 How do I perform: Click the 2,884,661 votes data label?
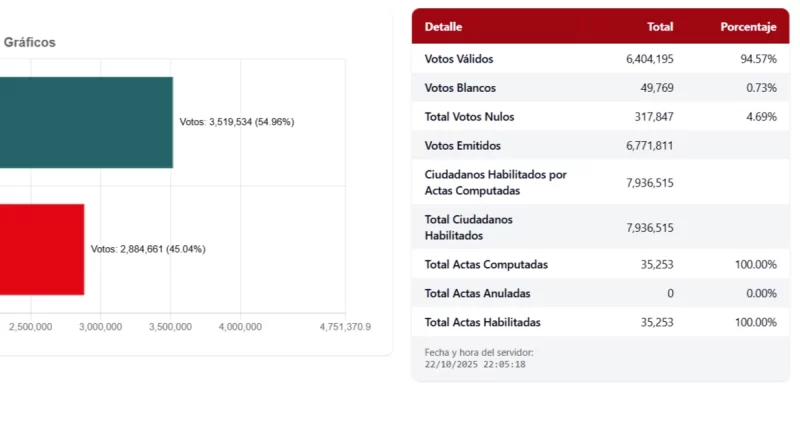pyautogui.click(x=148, y=249)
